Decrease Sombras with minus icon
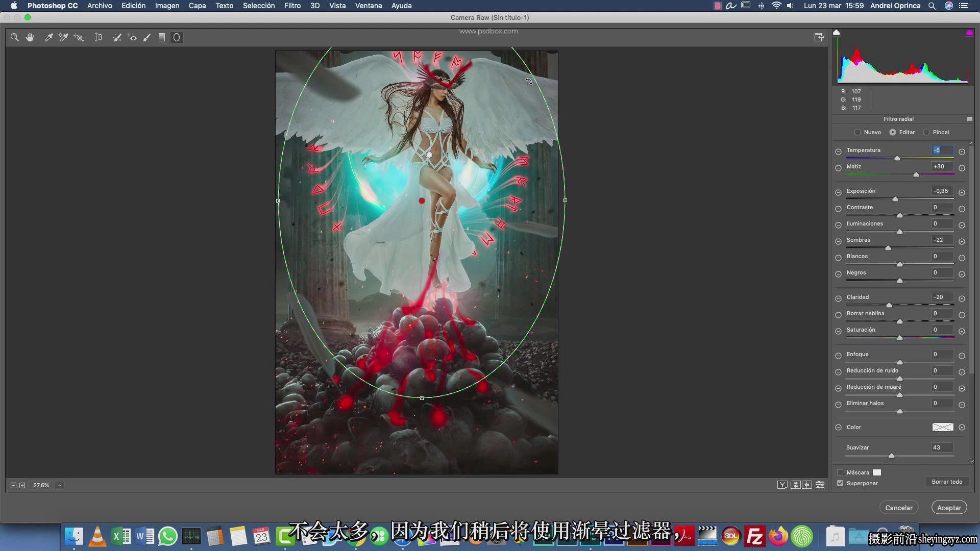 [838, 241]
